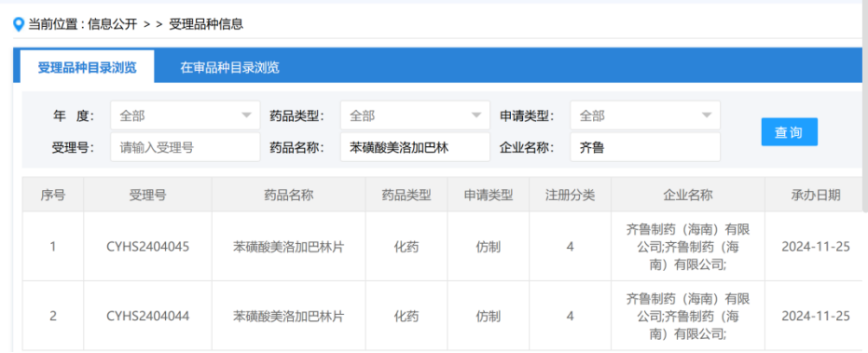868x353 pixels.
Task: Click registration class 4 in row CYHS2404045
Action: point(571,247)
